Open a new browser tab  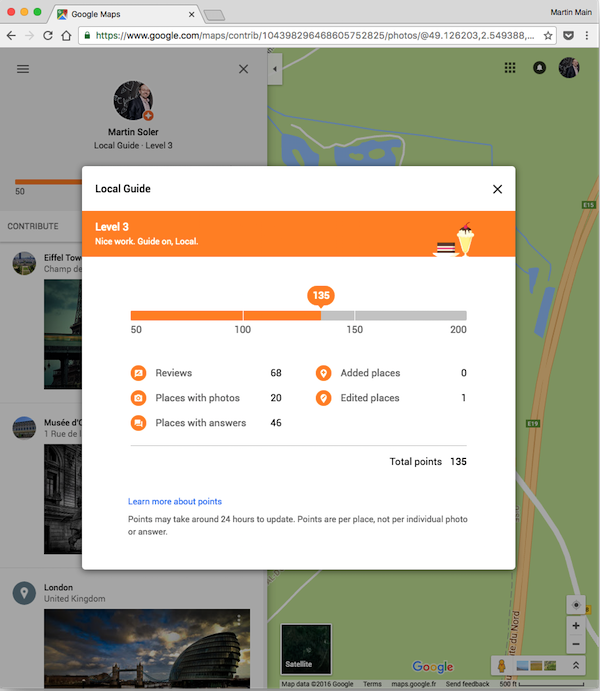point(215,16)
